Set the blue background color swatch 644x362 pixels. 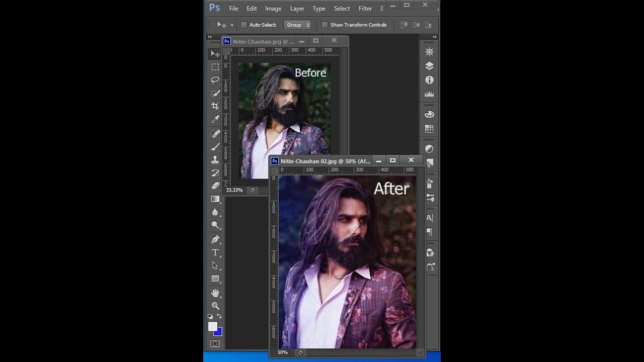point(219,333)
